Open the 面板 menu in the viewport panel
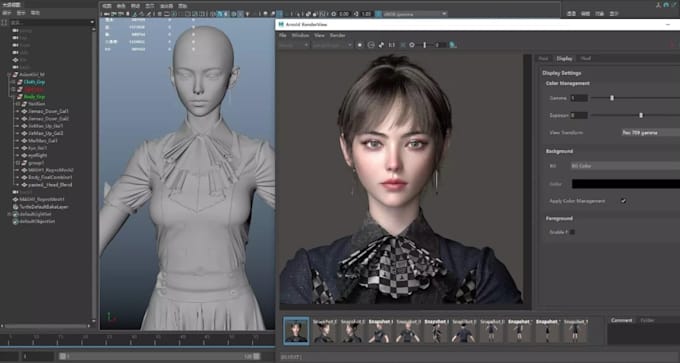Image resolution: width=680 pixels, height=363 pixels. tap(183, 6)
